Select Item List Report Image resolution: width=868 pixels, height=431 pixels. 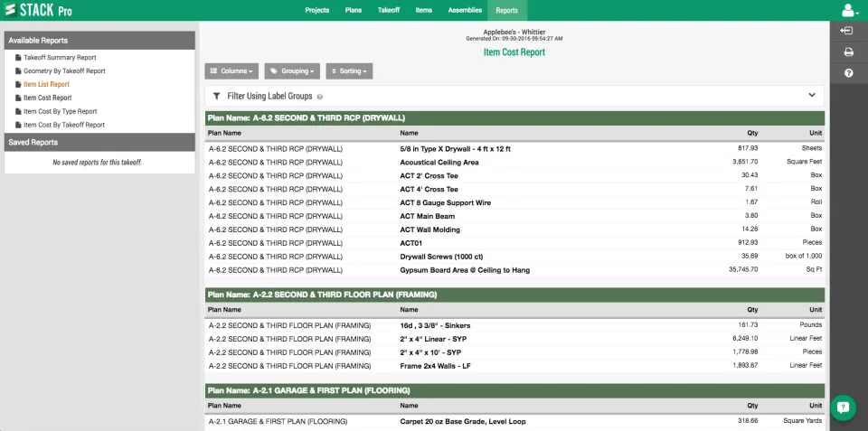(x=46, y=84)
